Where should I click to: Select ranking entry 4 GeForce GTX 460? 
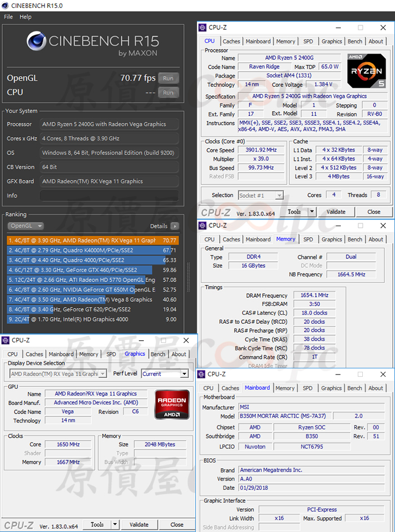coord(93,270)
